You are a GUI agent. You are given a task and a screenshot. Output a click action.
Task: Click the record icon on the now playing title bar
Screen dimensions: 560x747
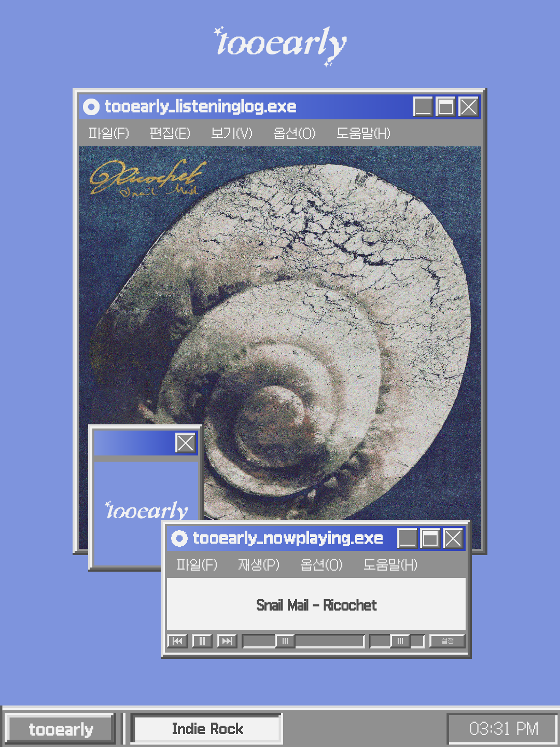pos(179,538)
